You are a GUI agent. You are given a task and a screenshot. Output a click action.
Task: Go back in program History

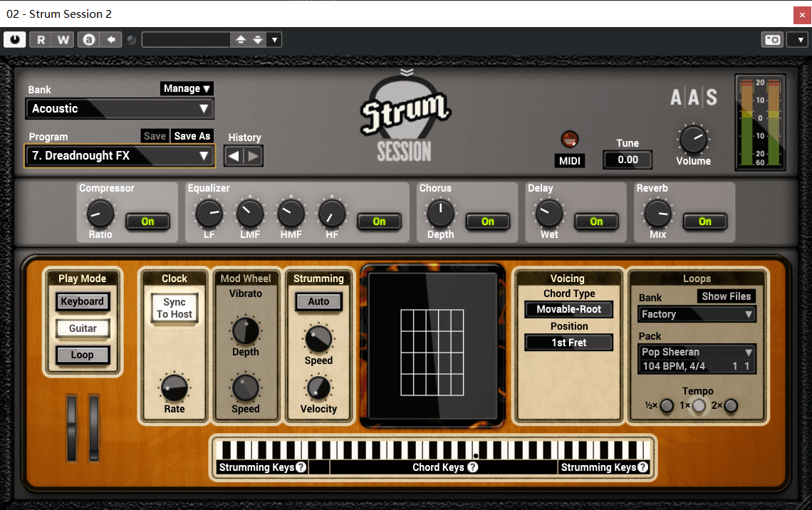234,157
